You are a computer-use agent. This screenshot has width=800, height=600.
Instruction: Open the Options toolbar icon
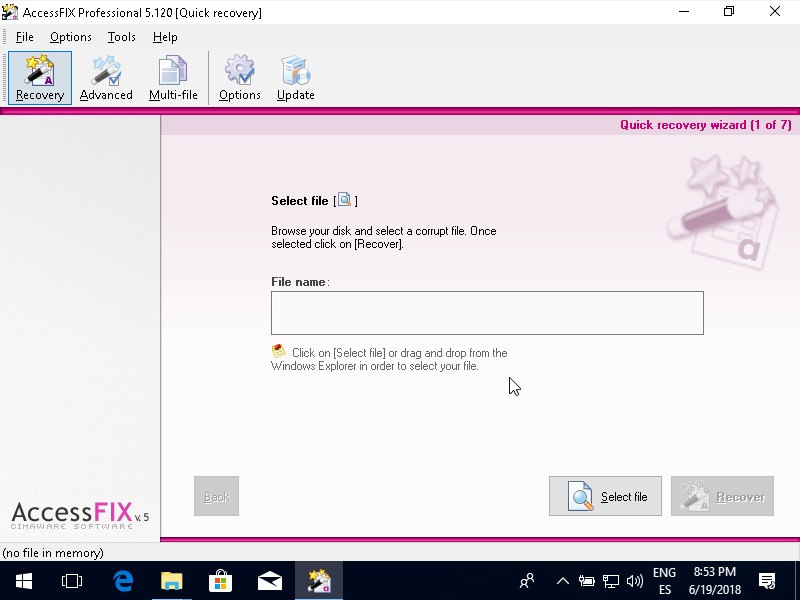[x=240, y=78]
